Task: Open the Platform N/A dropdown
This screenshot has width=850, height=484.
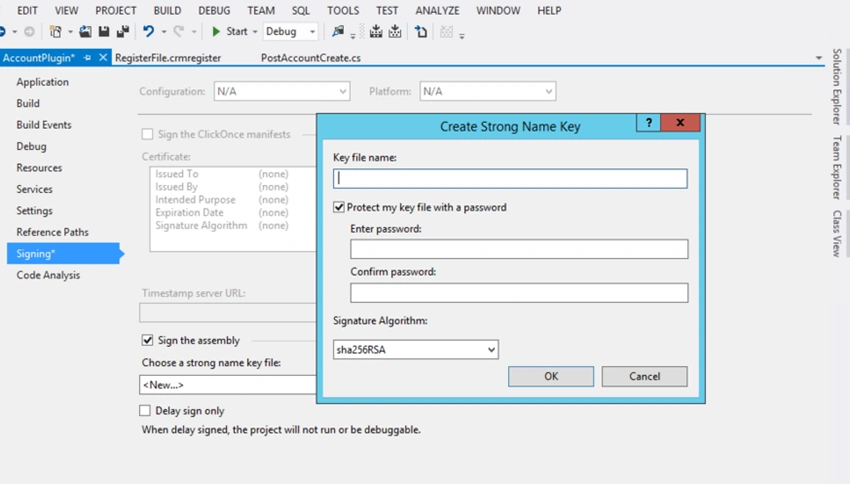Action: 487,91
